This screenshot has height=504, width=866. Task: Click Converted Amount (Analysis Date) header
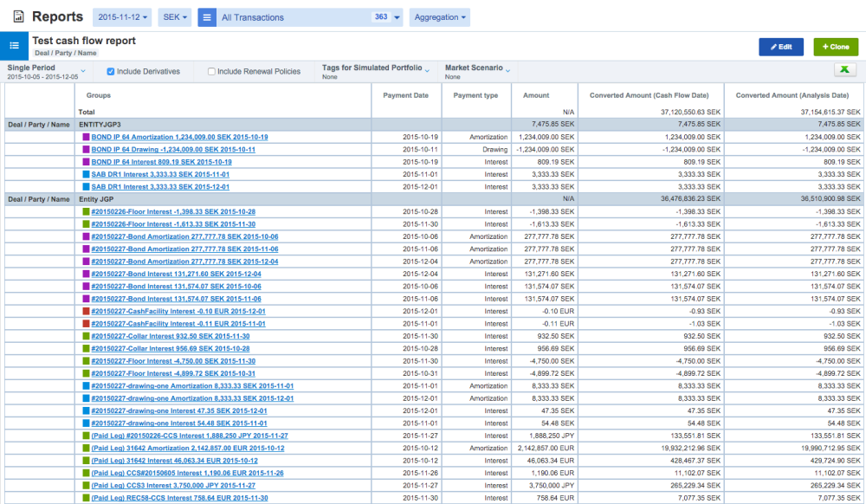(792, 95)
